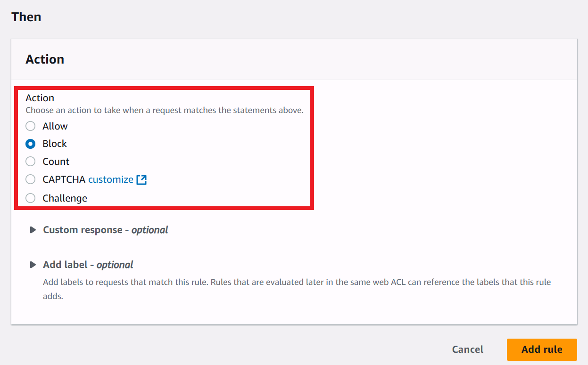This screenshot has width=588, height=365.
Task: Open the external link icon beside customize
Action: [x=141, y=179]
